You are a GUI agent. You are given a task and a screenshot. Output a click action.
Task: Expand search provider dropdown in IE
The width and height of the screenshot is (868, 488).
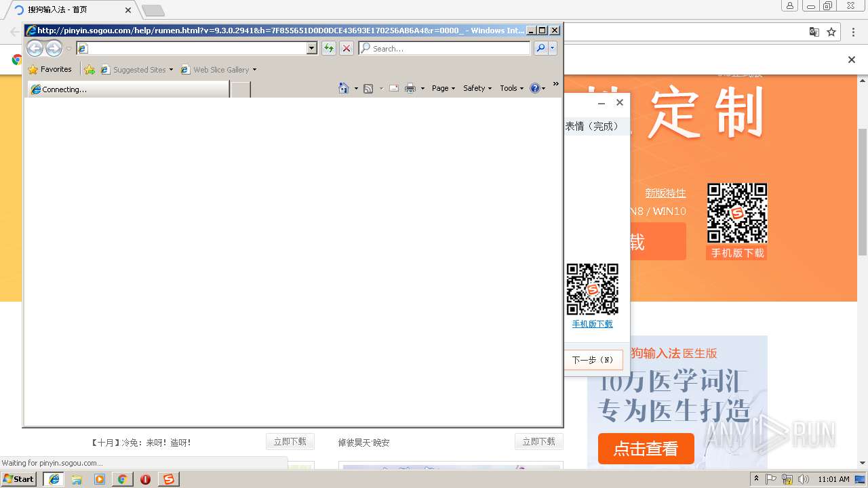pyautogui.click(x=553, y=48)
